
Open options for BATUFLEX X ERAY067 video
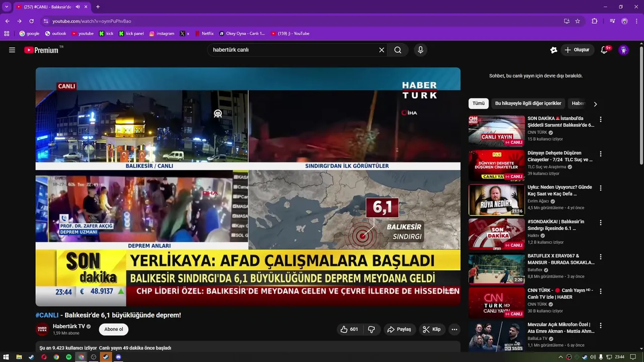click(600, 257)
